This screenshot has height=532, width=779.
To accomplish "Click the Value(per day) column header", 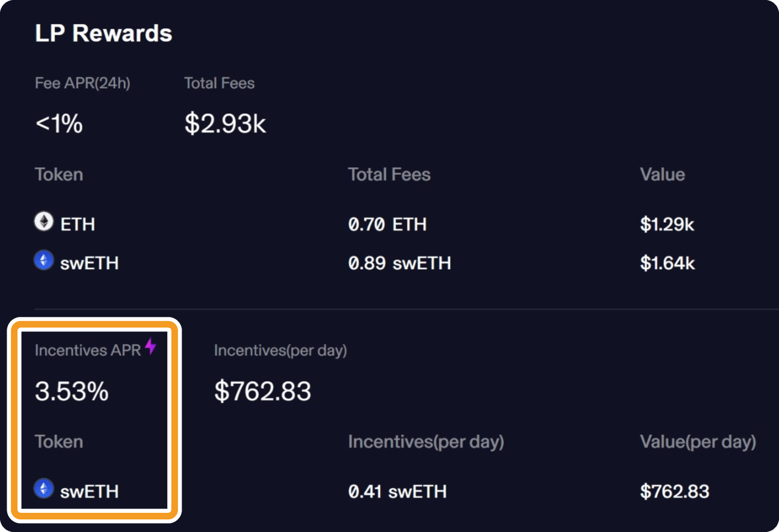I will (698, 443).
